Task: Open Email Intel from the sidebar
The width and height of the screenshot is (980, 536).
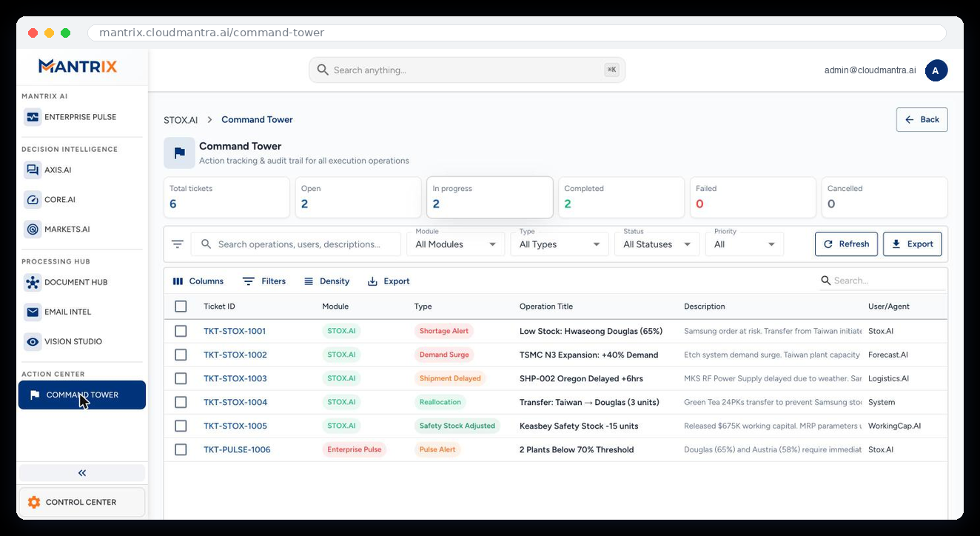Action: pyautogui.click(x=82, y=312)
